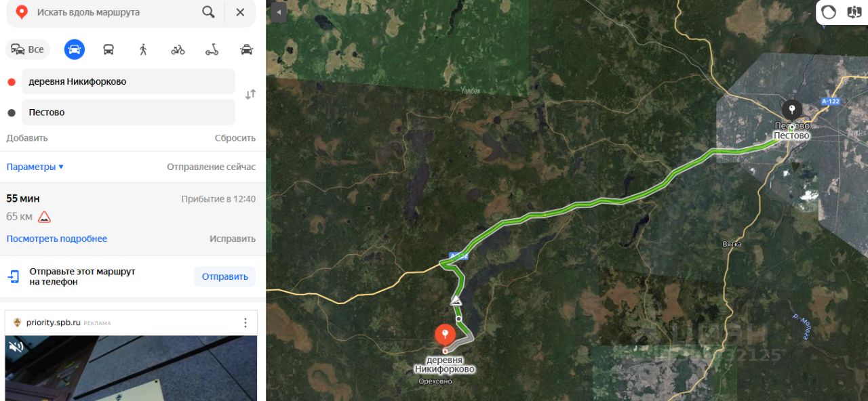Viewport: 868px width, 401px height.
Task: Select the bicycle route mode
Action: (178, 49)
